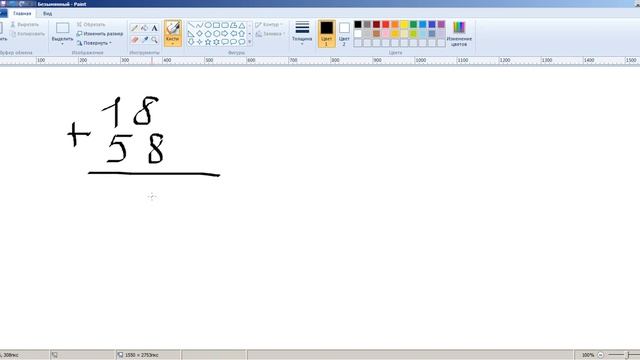Click the 100% zoom level text
The height and width of the screenshot is (360, 640).
tap(588, 355)
